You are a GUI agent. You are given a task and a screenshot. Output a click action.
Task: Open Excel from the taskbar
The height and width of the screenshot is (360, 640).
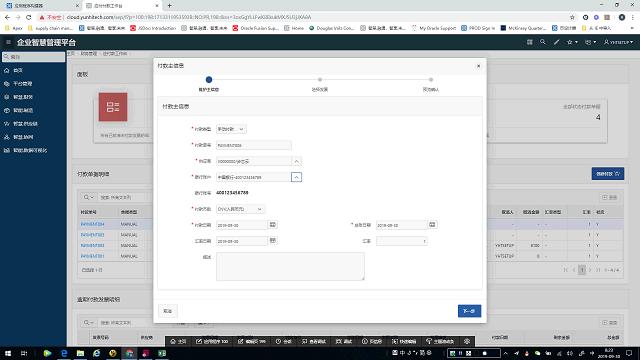[162, 353]
